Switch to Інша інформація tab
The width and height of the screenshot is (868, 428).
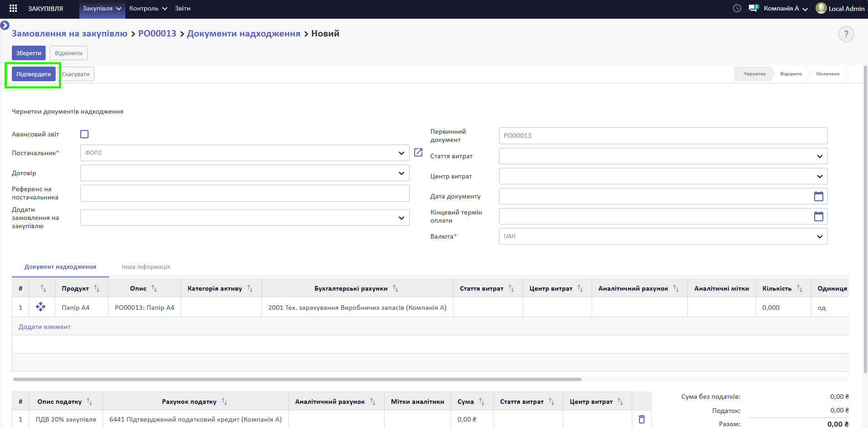point(146,267)
